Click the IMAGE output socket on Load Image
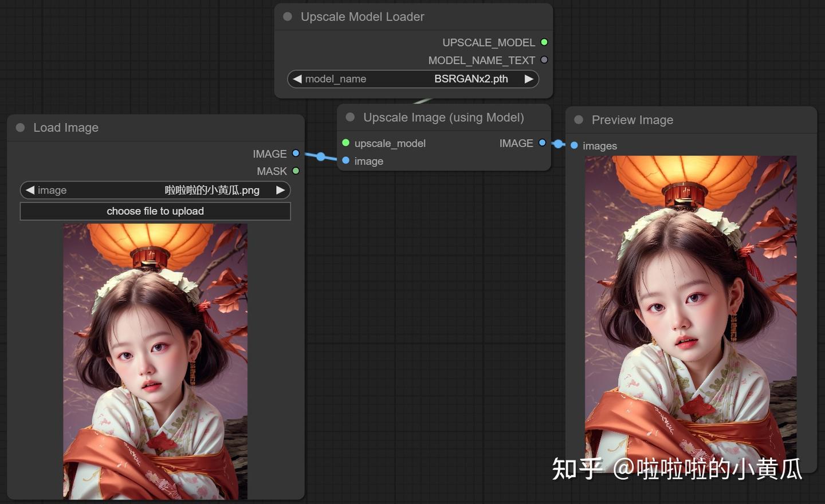This screenshot has width=825, height=504. click(296, 153)
